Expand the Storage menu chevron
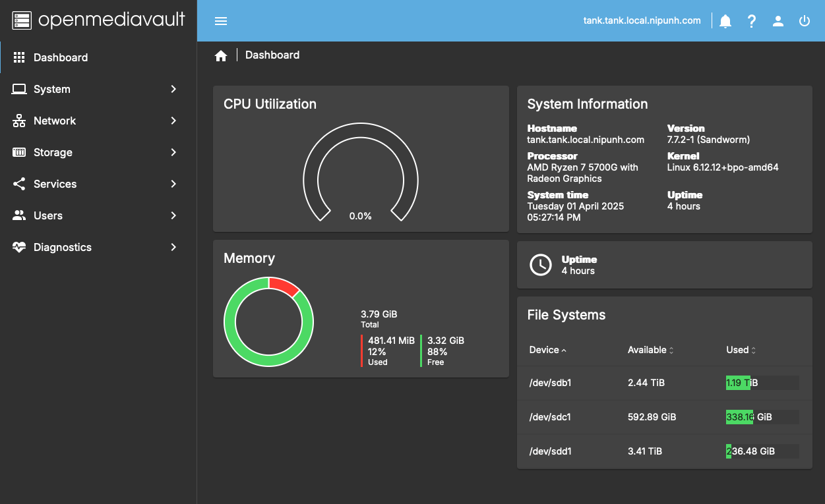 tap(173, 152)
